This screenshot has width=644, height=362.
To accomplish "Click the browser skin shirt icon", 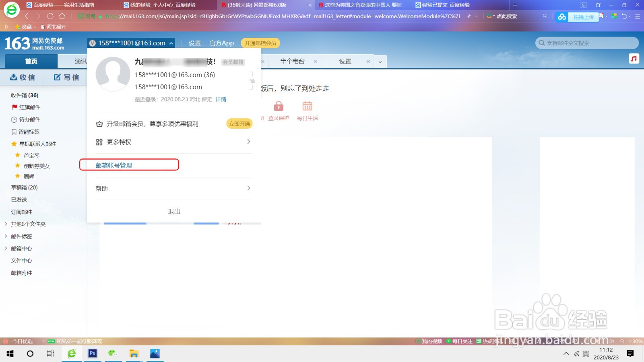I will (598, 5).
